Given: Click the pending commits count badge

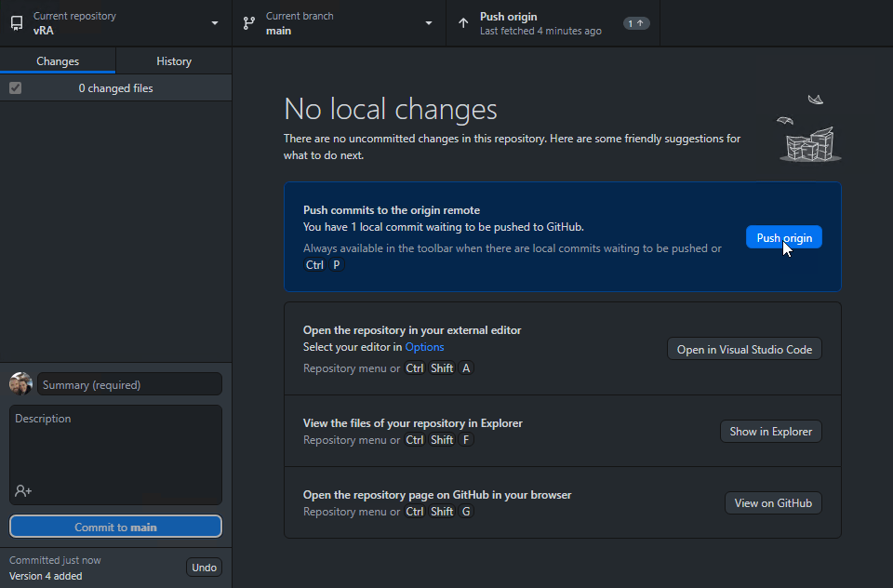Looking at the screenshot, I should coord(636,23).
